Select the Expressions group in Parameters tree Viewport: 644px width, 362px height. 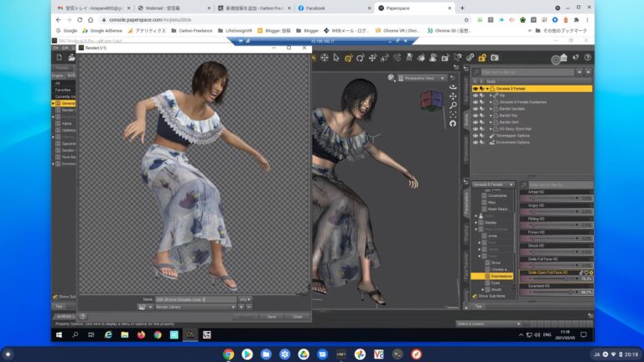pyautogui.click(x=492, y=277)
